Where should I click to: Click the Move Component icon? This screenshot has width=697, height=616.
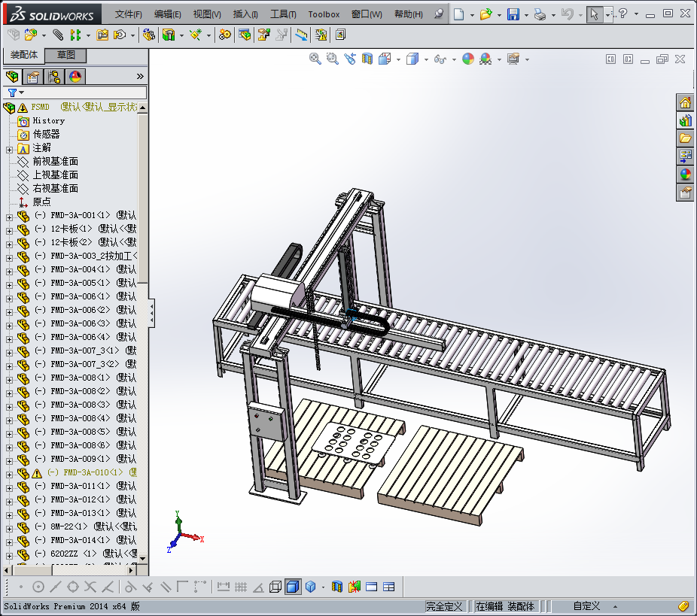pos(120,35)
